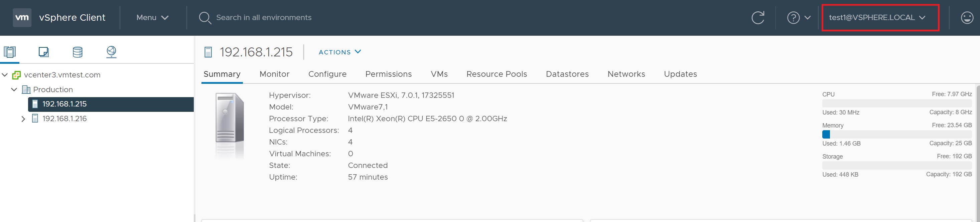Screen dimensions: 980x222
Task: Select host 192.168.1.215 in tree
Action: tap(64, 104)
